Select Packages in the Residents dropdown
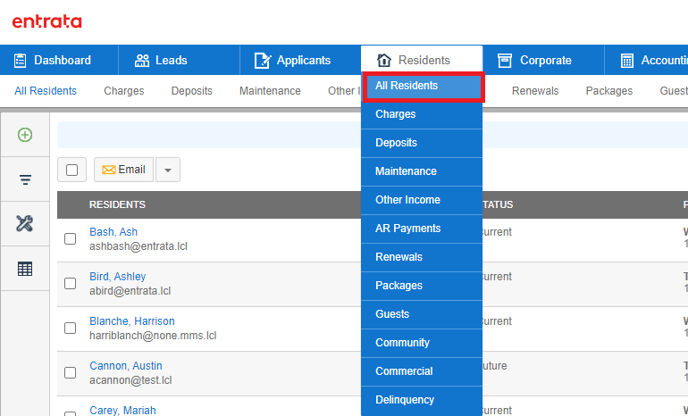688x416 pixels. point(422,285)
